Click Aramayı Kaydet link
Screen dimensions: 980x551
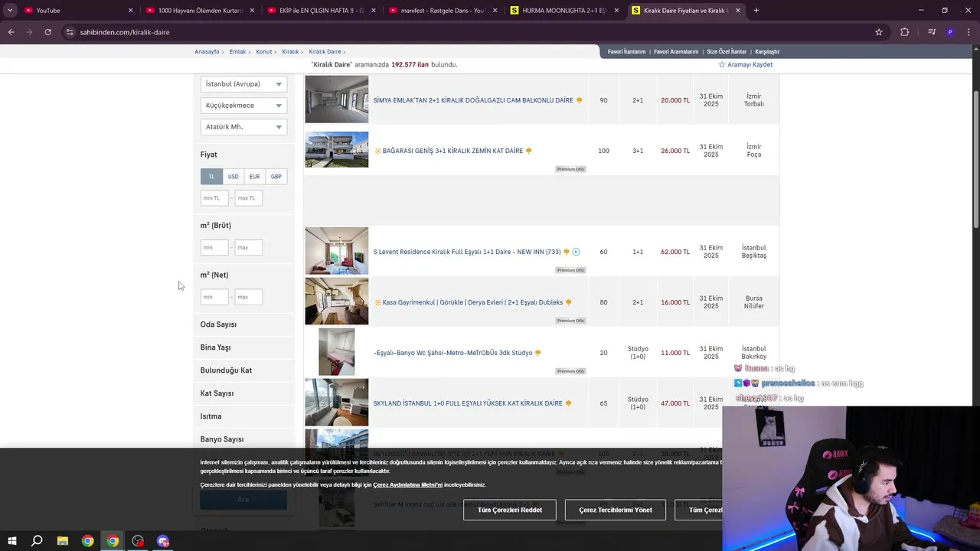click(x=750, y=64)
